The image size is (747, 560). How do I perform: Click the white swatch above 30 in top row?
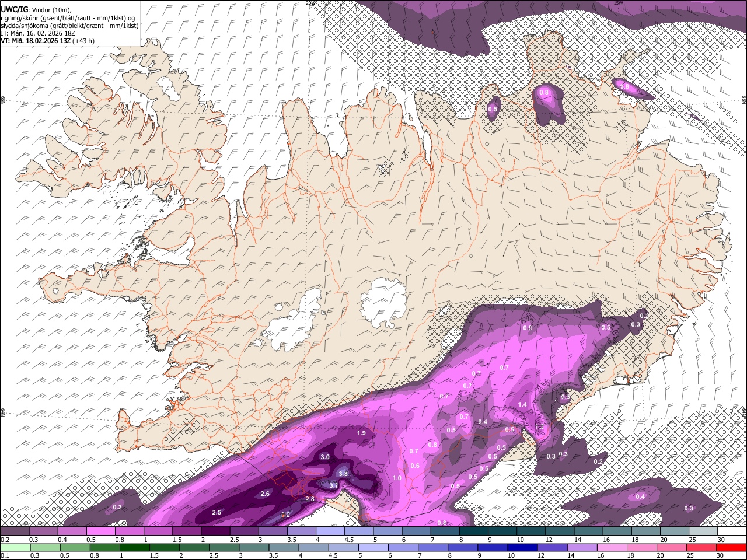(731, 531)
